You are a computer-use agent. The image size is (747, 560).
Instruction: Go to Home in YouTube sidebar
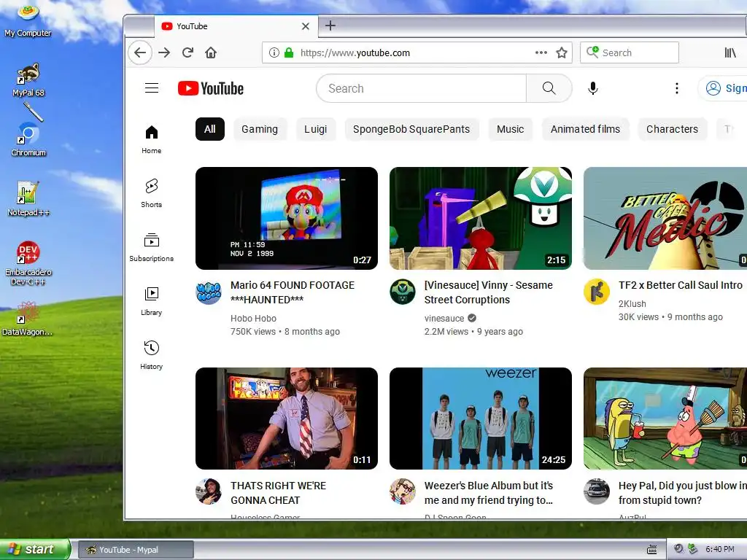point(152,139)
